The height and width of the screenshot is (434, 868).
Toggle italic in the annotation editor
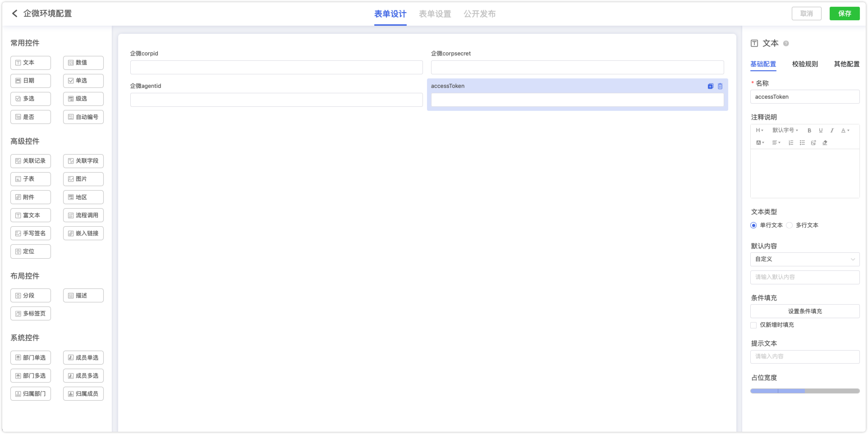pos(832,130)
